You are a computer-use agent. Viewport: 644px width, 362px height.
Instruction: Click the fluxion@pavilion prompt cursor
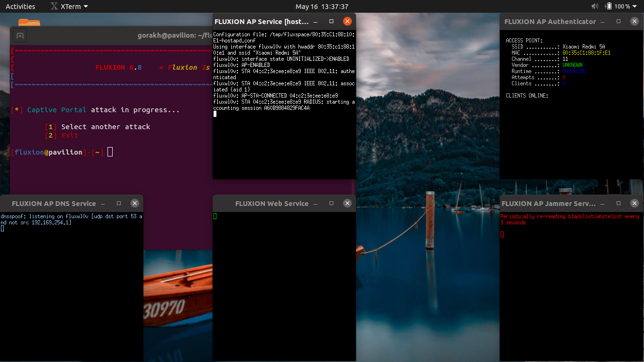[x=110, y=152]
